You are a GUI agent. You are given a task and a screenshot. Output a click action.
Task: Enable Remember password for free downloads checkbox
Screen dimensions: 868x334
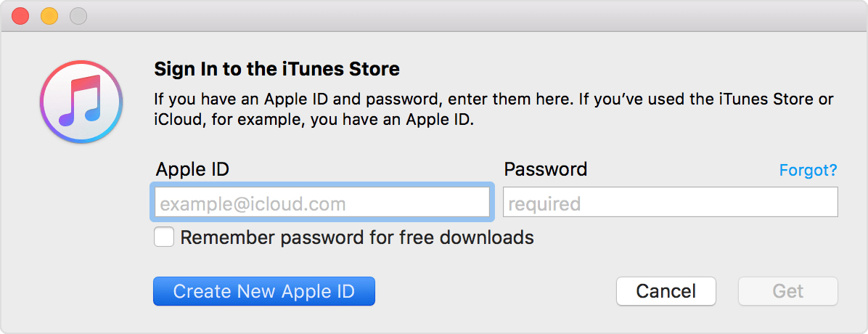click(164, 237)
